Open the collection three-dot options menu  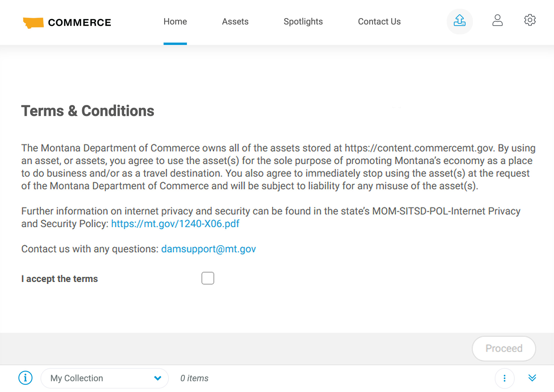(x=504, y=378)
